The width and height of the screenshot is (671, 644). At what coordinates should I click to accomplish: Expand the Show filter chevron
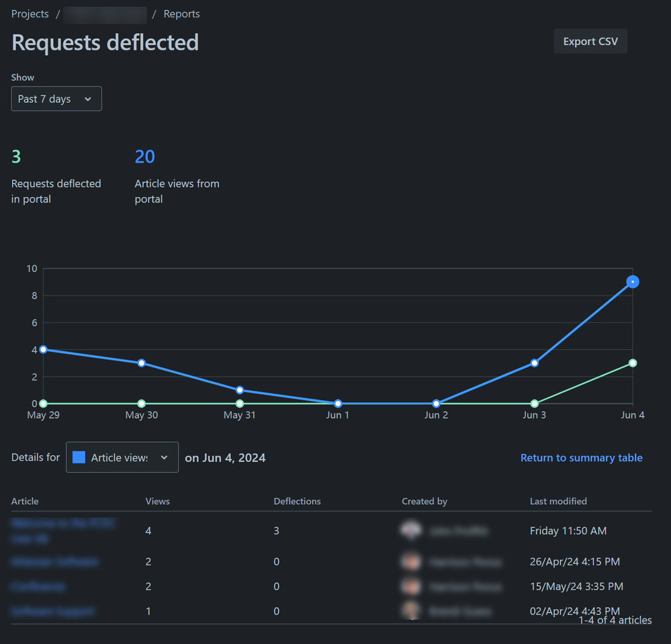click(x=89, y=98)
